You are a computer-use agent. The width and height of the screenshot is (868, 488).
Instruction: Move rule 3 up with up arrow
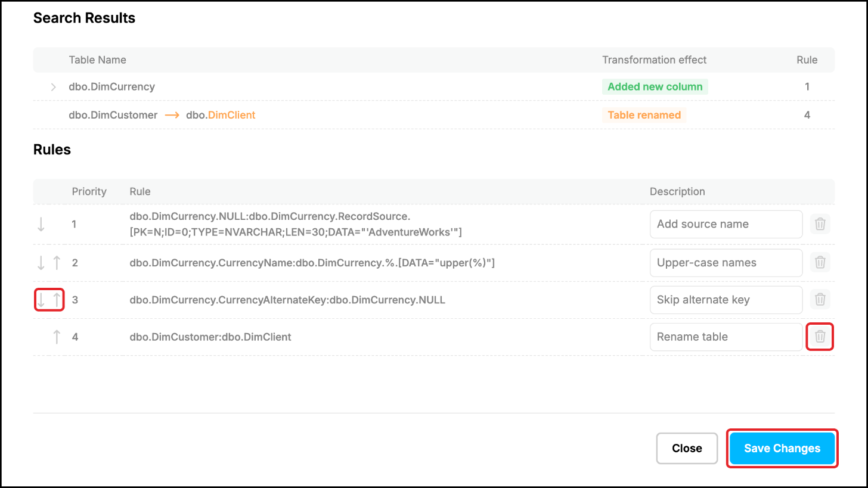click(x=57, y=300)
